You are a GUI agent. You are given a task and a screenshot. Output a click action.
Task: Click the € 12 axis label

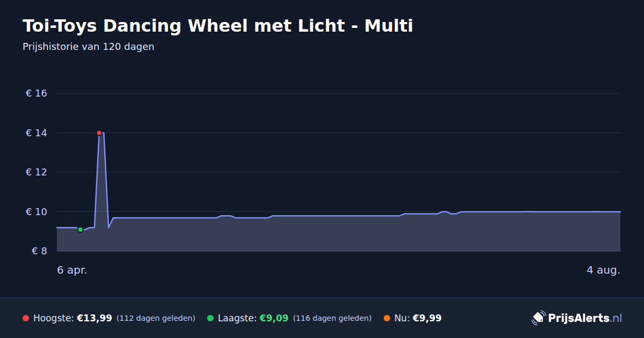36,172
